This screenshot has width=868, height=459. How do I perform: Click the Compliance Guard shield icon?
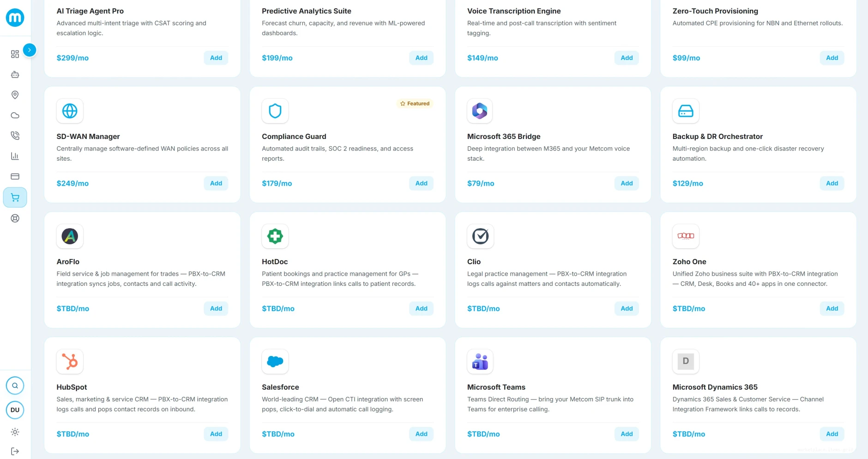click(x=275, y=111)
